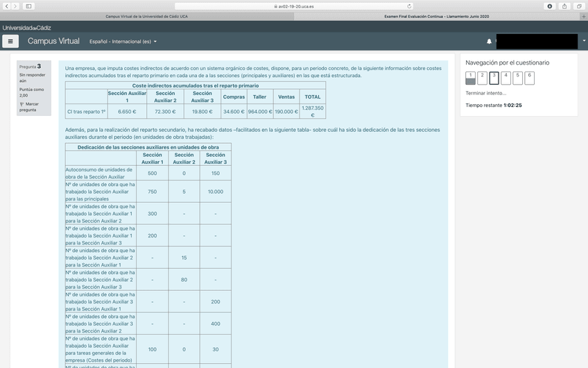588x368 pixels.
Task: Reload the page from the address bar
Action: pos(409,6)
